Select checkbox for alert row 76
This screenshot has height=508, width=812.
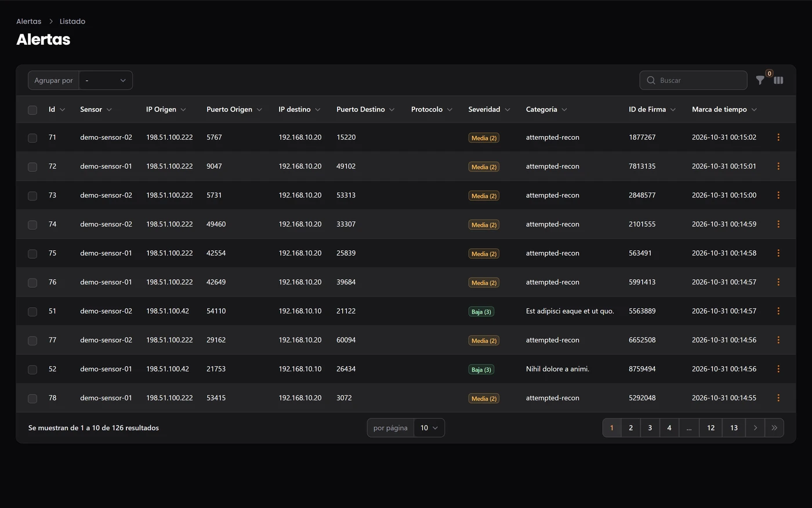click(x=32, y=283)
